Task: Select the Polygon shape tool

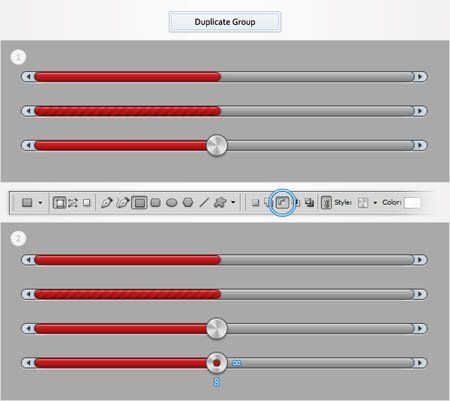Action: 188,202
